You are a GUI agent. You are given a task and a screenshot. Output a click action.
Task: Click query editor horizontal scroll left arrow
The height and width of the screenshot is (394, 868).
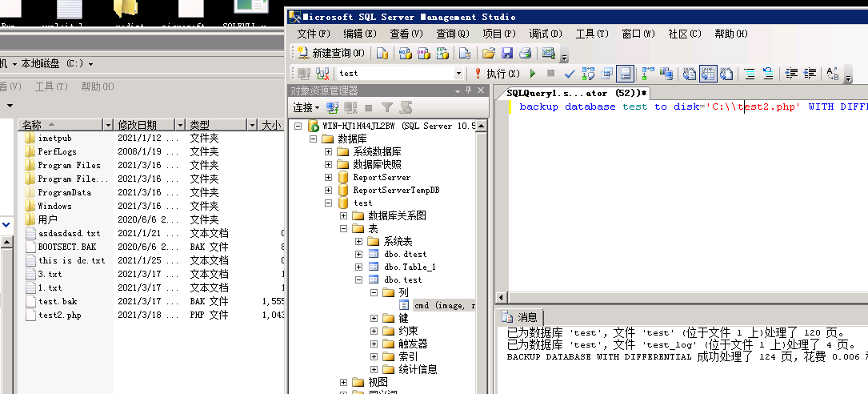click(x=502, y=298)
